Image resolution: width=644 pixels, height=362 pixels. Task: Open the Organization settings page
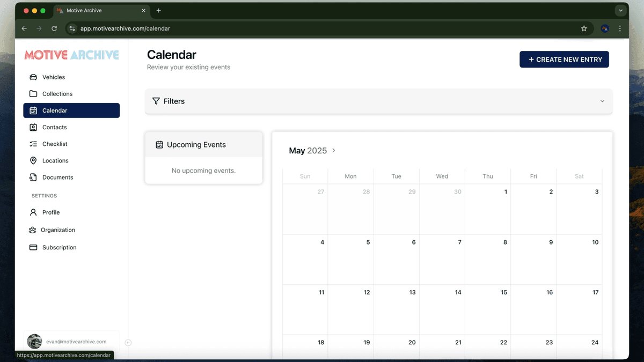(71, 230)
